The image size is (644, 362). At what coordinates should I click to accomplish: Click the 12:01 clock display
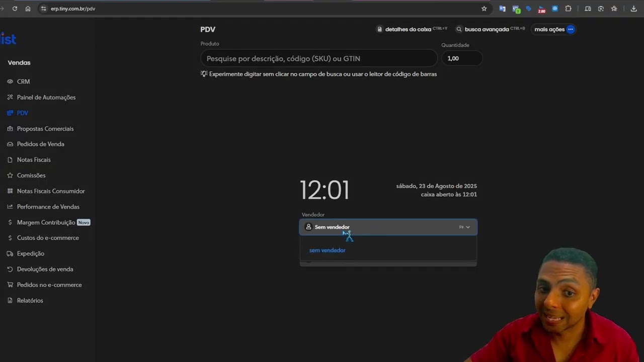(x=325, y=190)
